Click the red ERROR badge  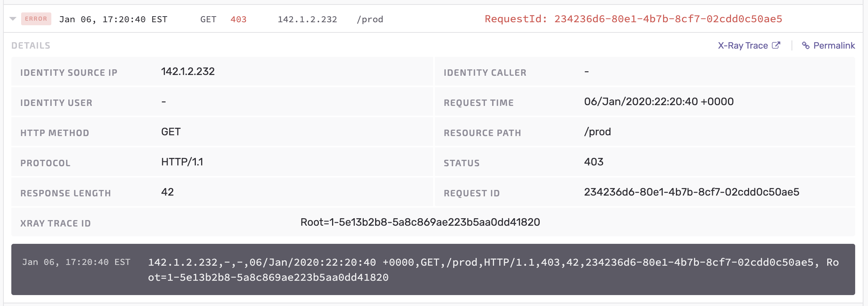[x=36, y=19]
